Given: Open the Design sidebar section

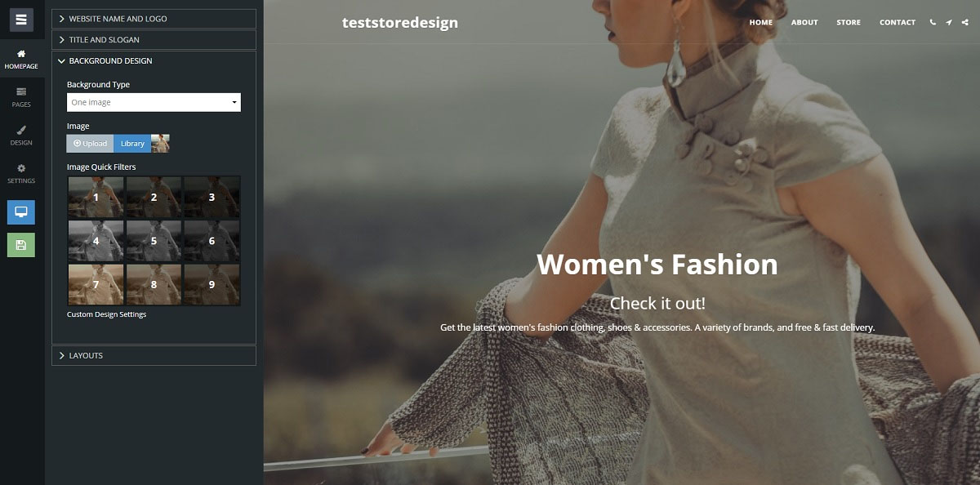Looking at the screenshot, I should pos(21,136).
